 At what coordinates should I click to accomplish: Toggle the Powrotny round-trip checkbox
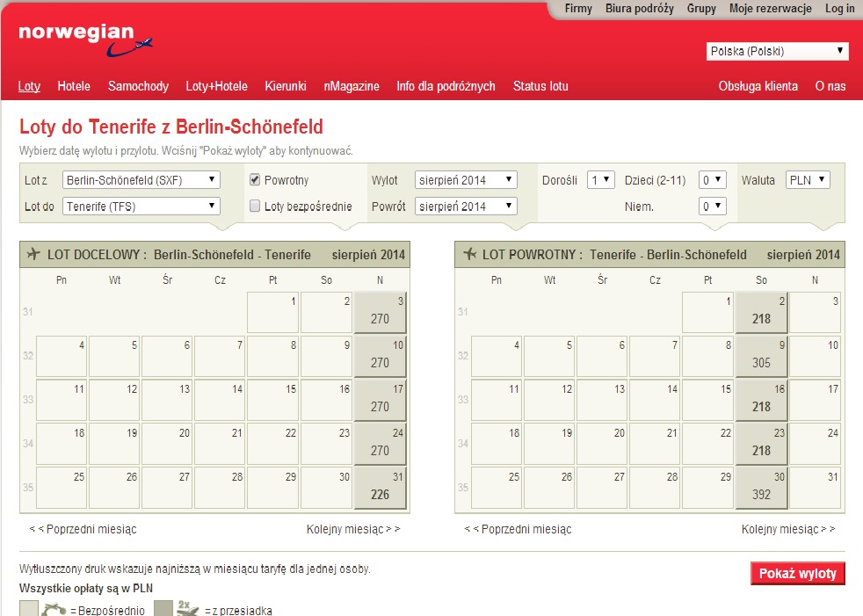pyautogui.click(x=254, y=179)
